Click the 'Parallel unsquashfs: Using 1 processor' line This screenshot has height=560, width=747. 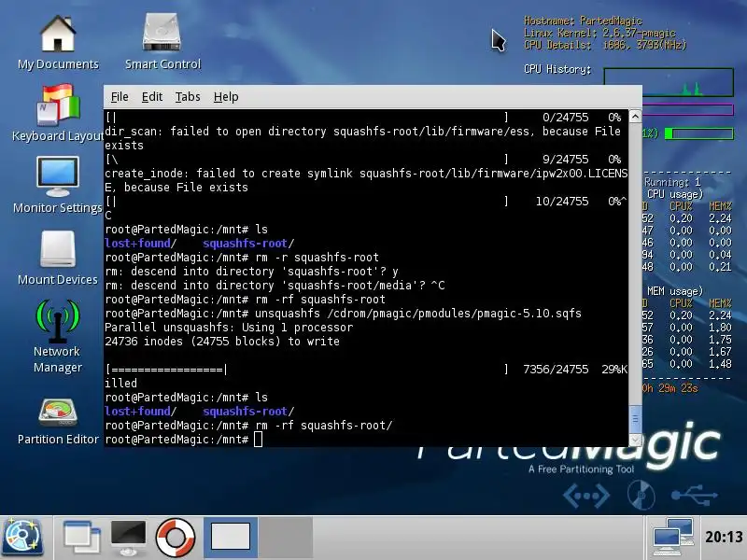[229, 328]
